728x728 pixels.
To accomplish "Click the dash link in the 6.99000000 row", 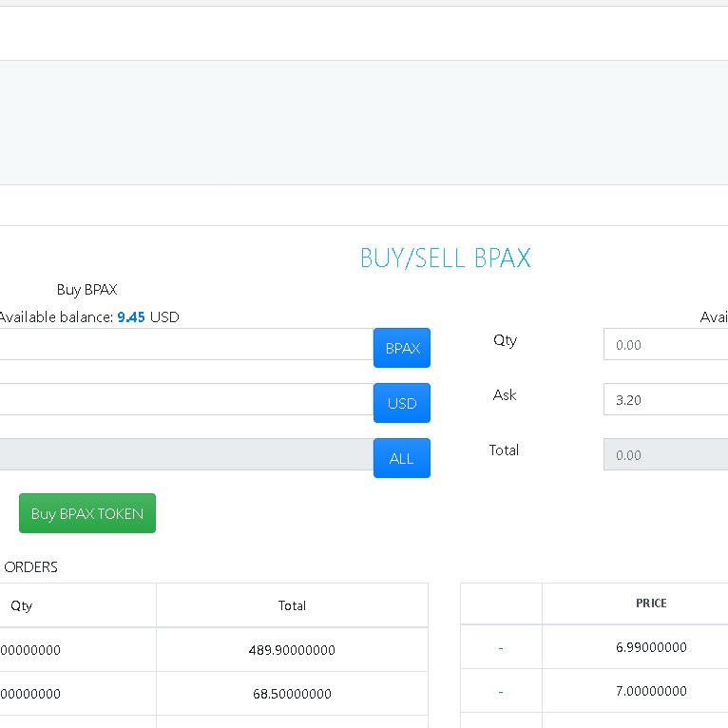I will tap(501, 647).
